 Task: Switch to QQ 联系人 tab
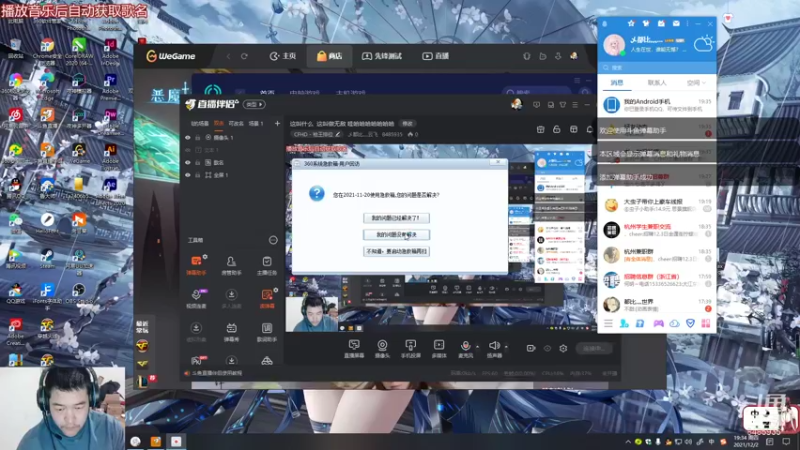[657, 82]
